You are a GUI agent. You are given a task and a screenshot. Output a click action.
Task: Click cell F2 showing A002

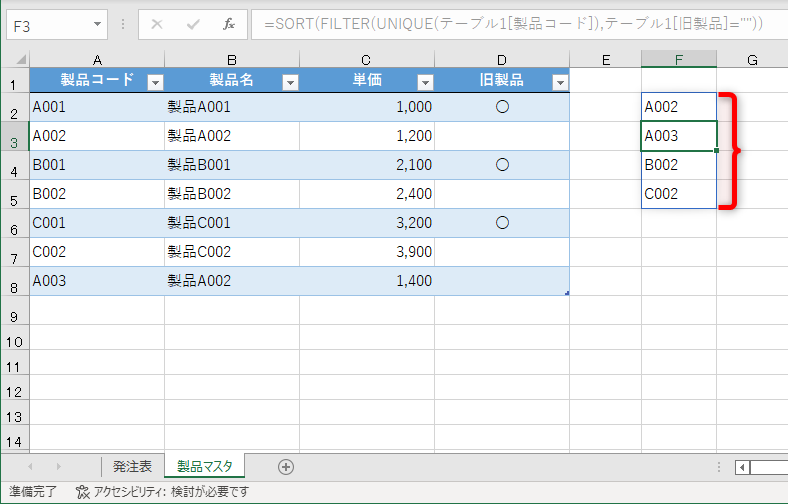(679, 107)
